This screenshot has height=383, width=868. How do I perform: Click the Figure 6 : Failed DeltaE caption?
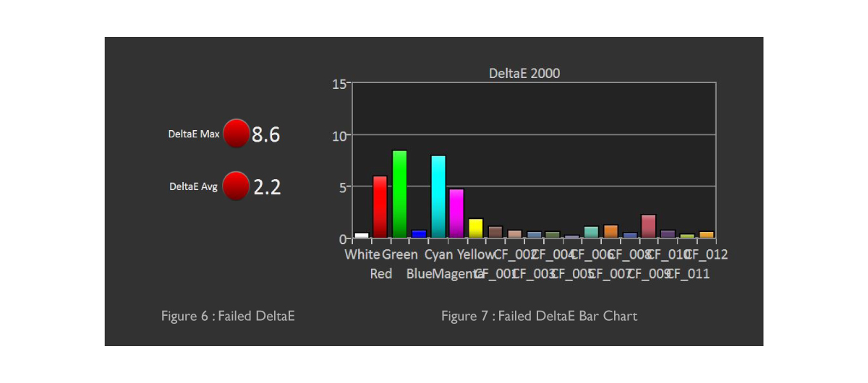[x=228, y=316]
